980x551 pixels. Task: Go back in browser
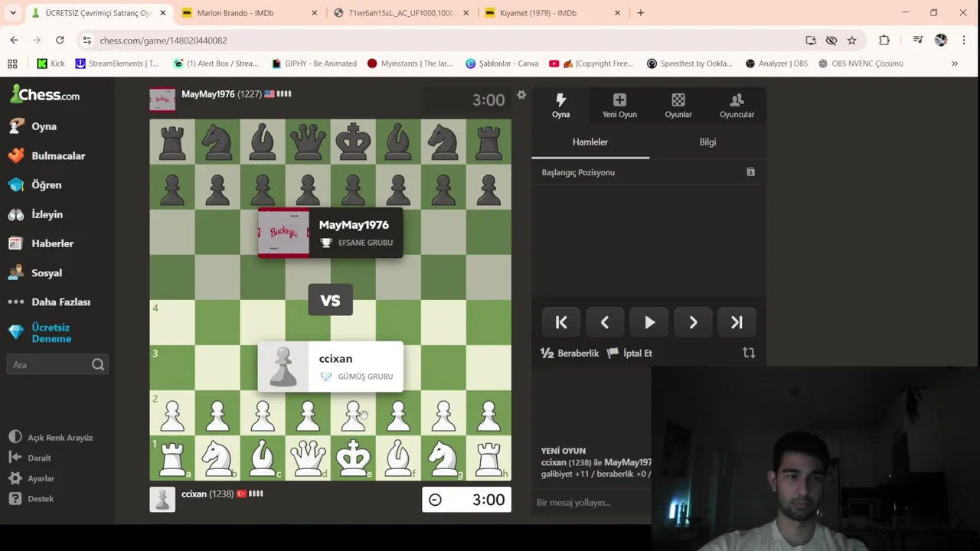14,40
